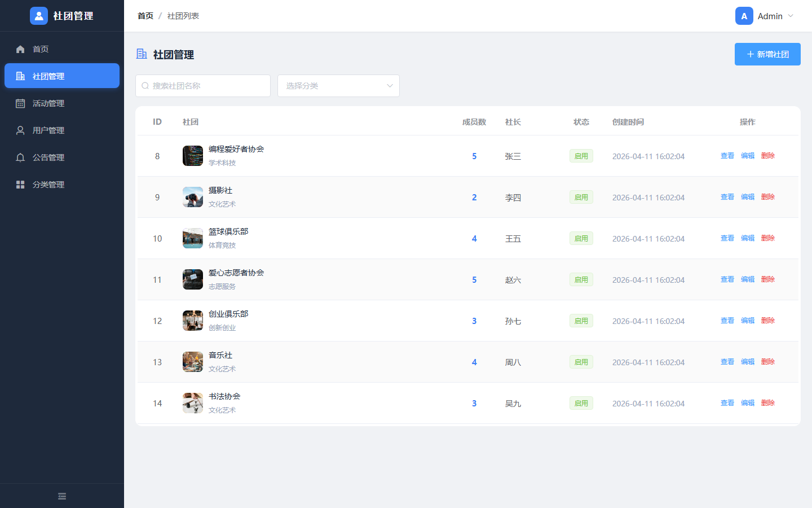
Task: Click the 创建时间 column header
Action: (628, 122)
